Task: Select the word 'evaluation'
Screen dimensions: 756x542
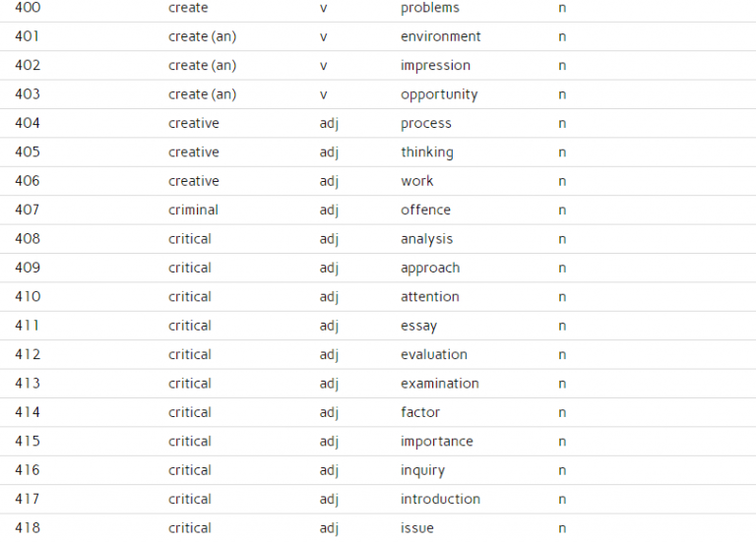Action: (x=433, y=354)
